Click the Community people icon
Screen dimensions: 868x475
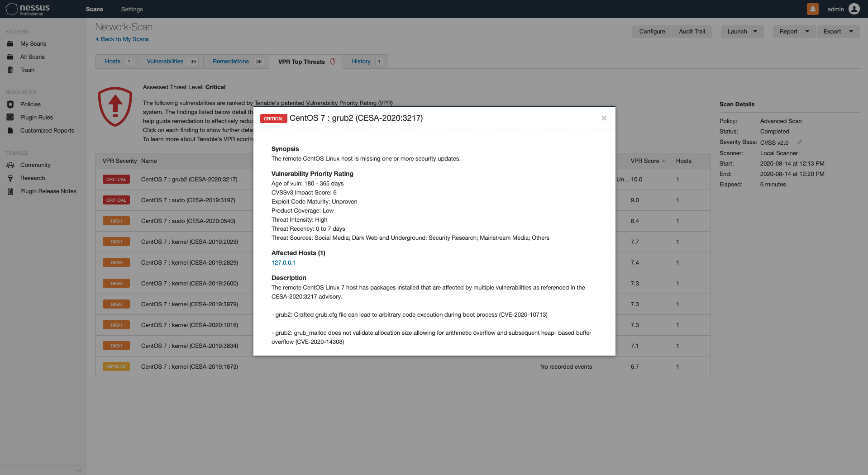[x=10, y=165]
